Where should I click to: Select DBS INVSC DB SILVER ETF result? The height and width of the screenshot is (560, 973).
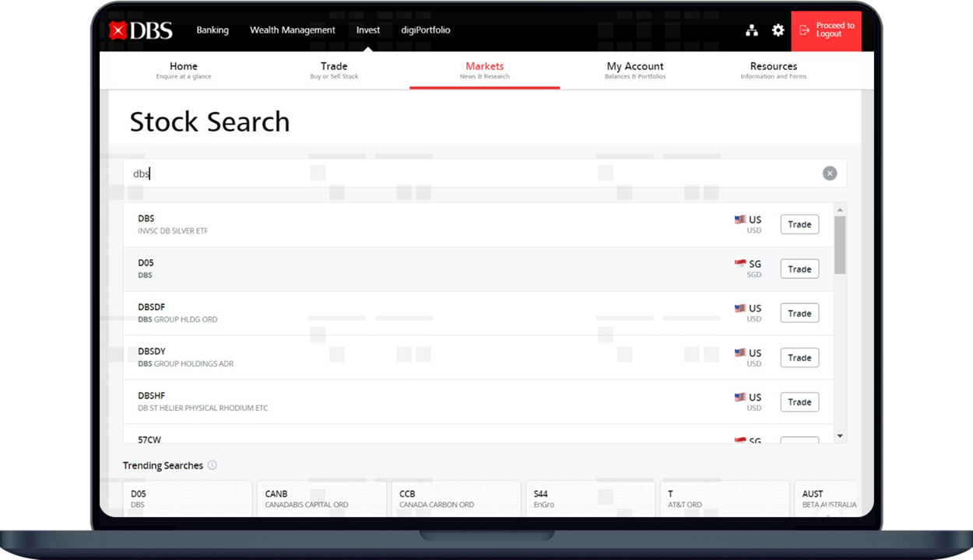tap(478, 225)
